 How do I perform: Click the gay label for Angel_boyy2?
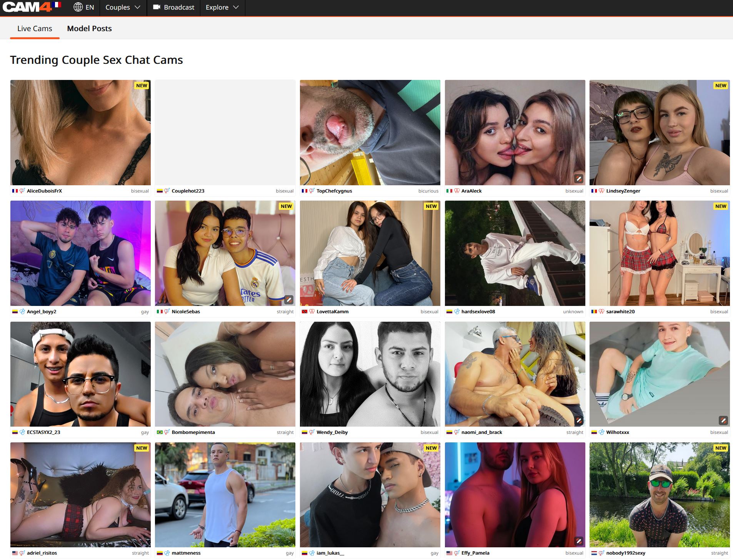click(145, 312)
